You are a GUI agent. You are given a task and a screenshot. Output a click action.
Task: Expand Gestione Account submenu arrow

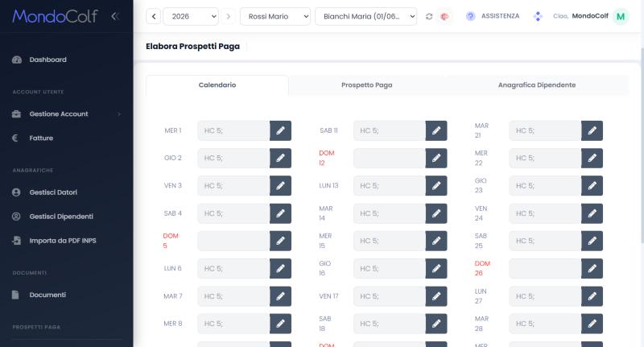pyautogui.click(x=119, y=114)
